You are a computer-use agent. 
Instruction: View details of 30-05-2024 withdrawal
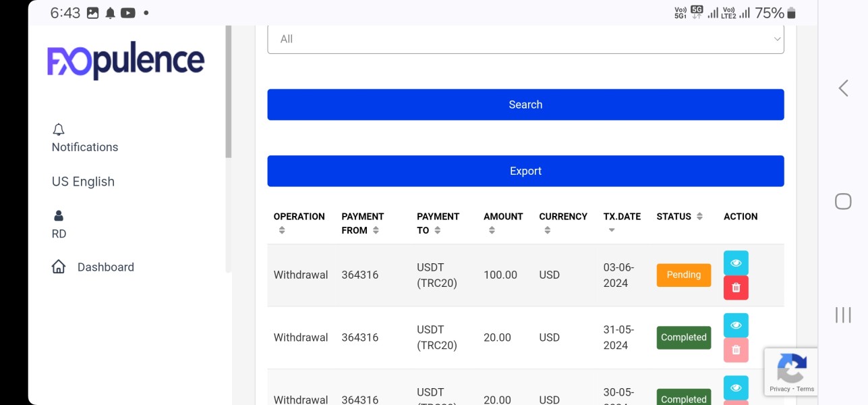coord(736,387)
